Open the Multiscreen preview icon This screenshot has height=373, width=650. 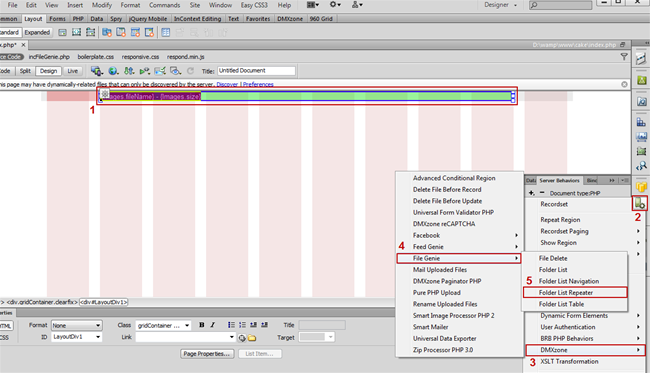pos(97,71)
